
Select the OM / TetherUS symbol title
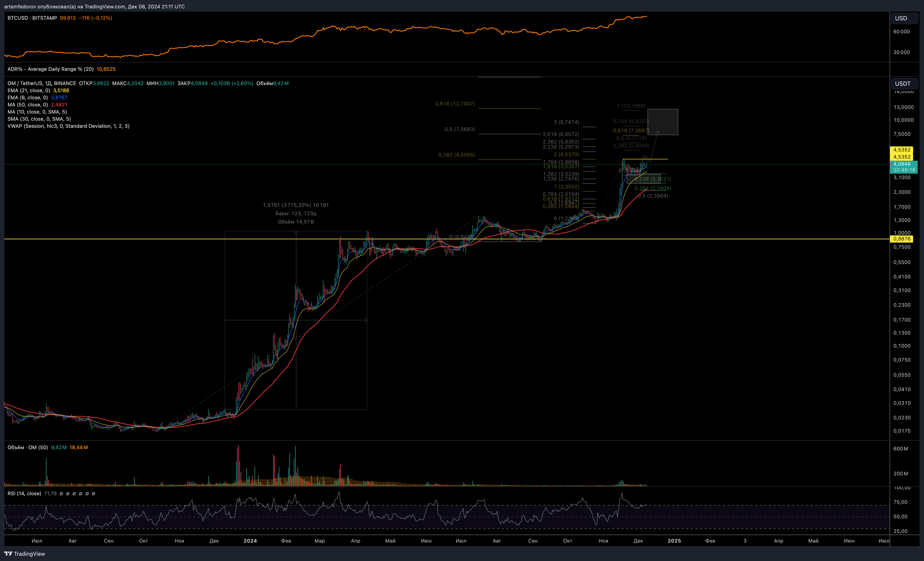tap(42, 83)
